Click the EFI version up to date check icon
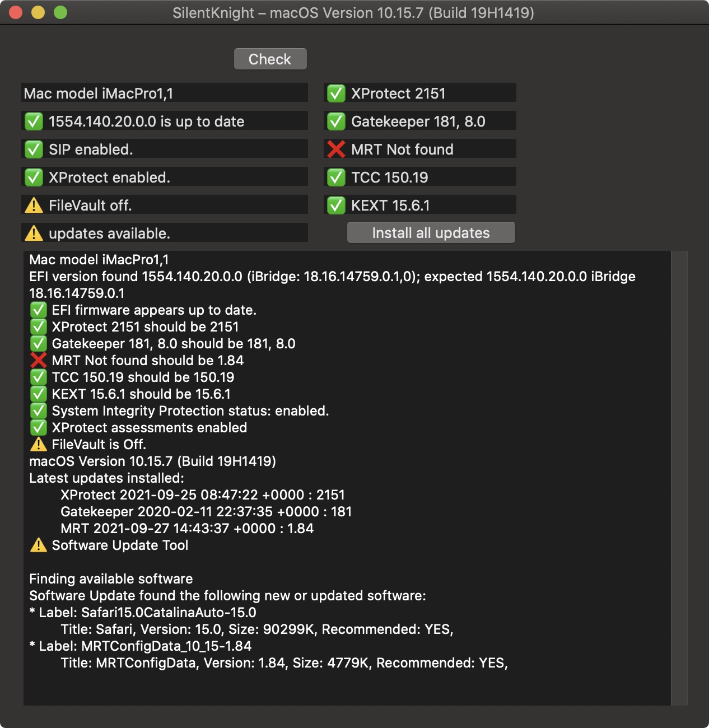Viewport: 709px width, 728px height. pos(34,122)
